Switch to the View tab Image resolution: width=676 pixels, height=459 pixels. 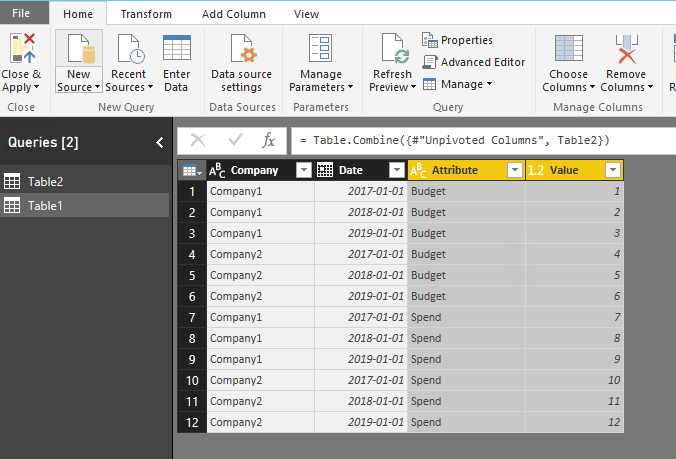(307, 14)
